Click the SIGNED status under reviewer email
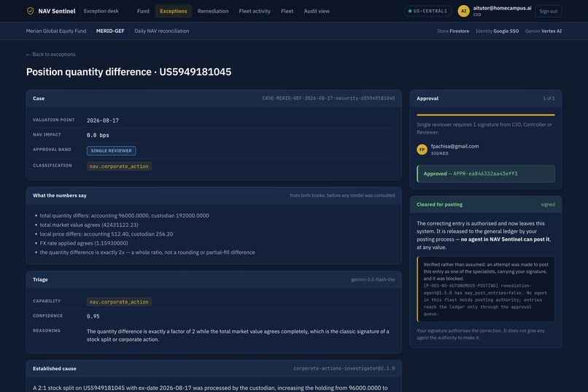588x392 pixels. pos(439,153)
